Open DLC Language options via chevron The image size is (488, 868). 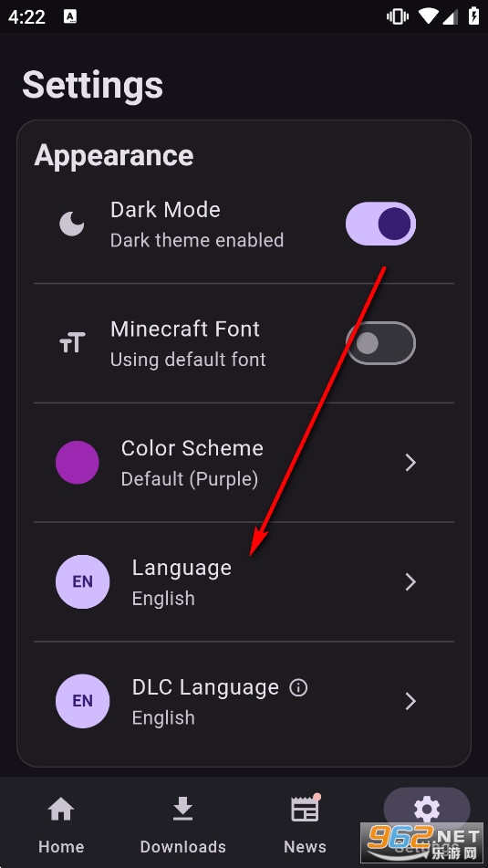click(410, 701)
